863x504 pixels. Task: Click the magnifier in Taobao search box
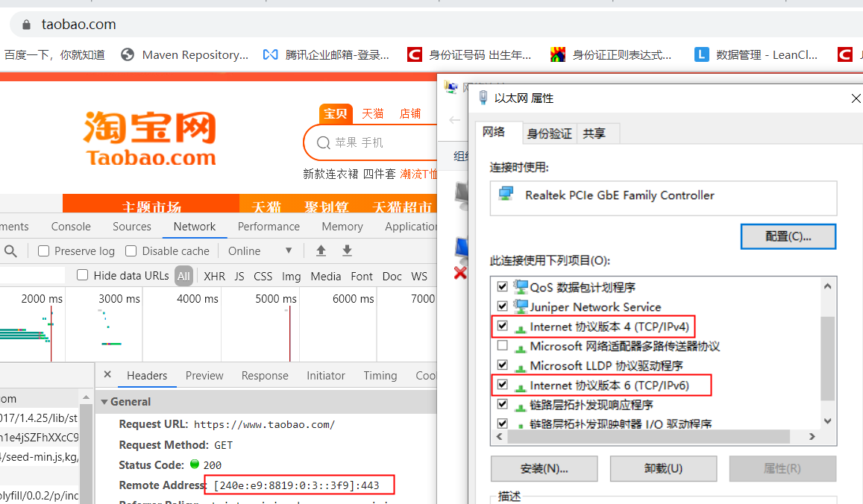coord(324,143)
